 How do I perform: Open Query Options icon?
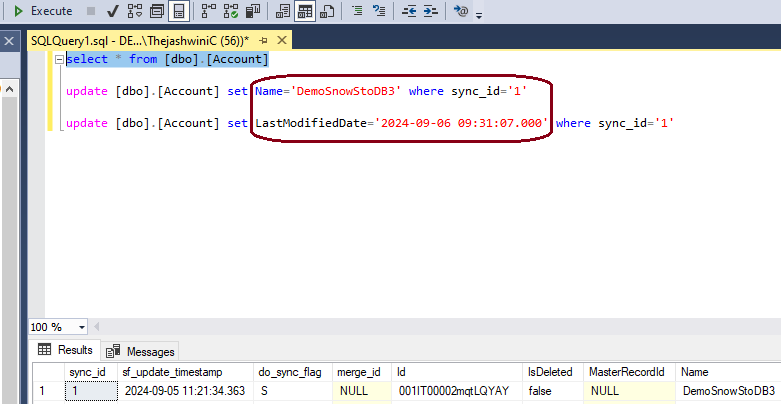(x=157, y=11)
